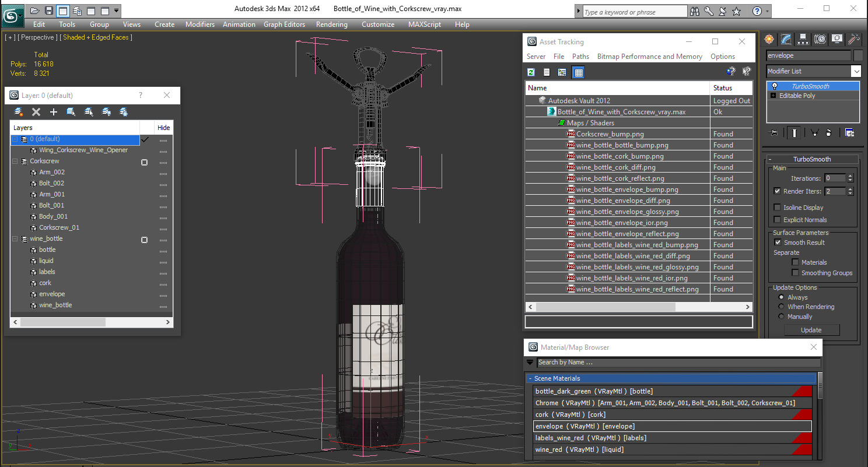Select the Always update radio button
Viewport: 868px width, 467px height.
pos(781,297)
